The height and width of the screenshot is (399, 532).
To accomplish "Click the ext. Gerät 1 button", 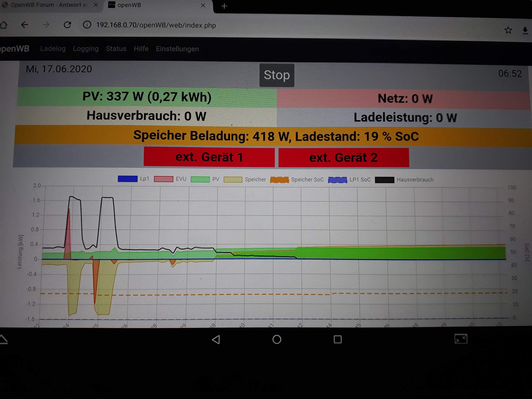I will coord(209,157).
